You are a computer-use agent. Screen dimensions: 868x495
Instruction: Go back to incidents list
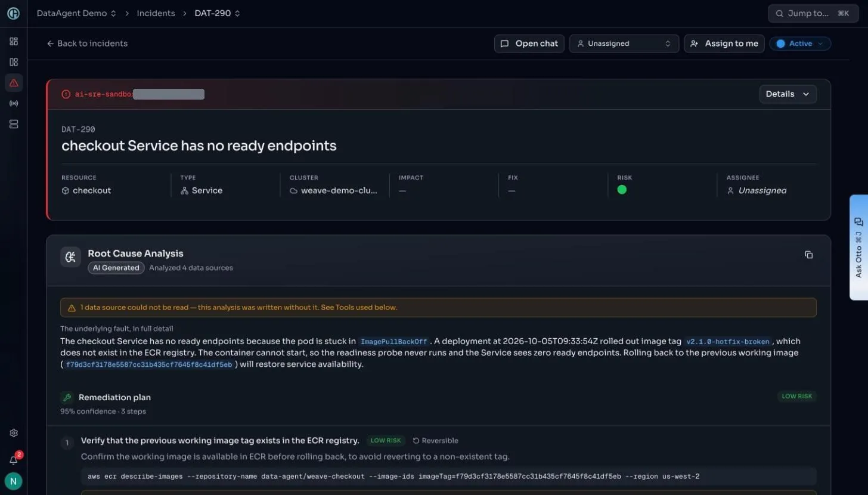click(87, 44)
